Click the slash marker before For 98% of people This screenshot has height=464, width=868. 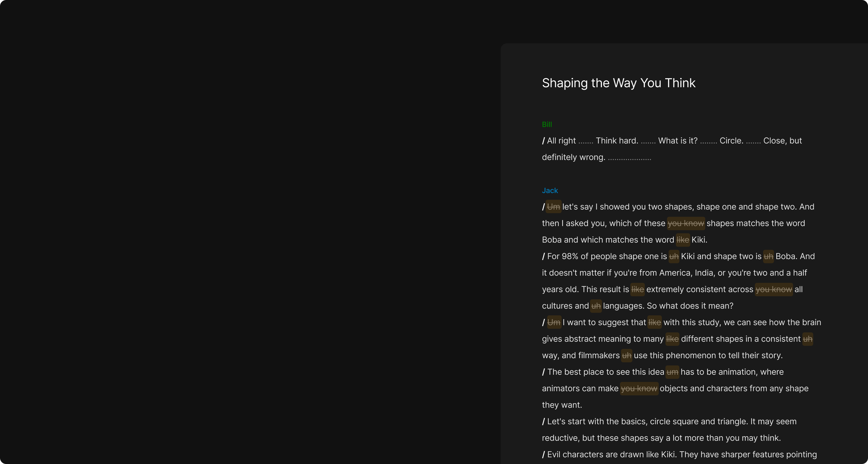(543, 256)
